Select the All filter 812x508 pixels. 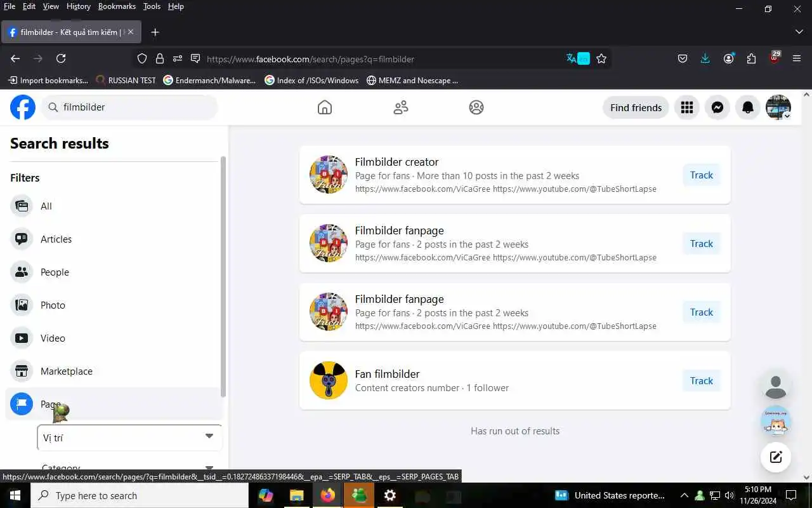point(114,206)
